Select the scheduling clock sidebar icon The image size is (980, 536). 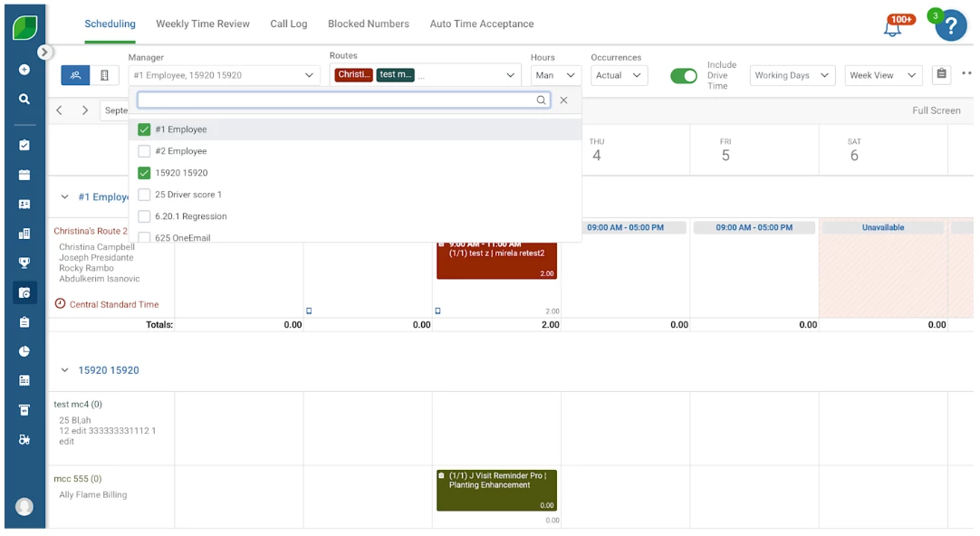(x=24, y=292)
